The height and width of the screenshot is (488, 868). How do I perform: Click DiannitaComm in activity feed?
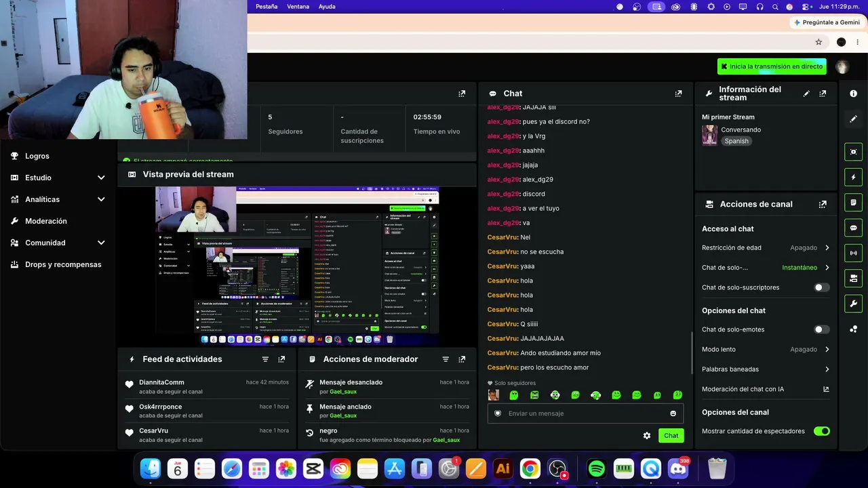click(x=161, y=382)
